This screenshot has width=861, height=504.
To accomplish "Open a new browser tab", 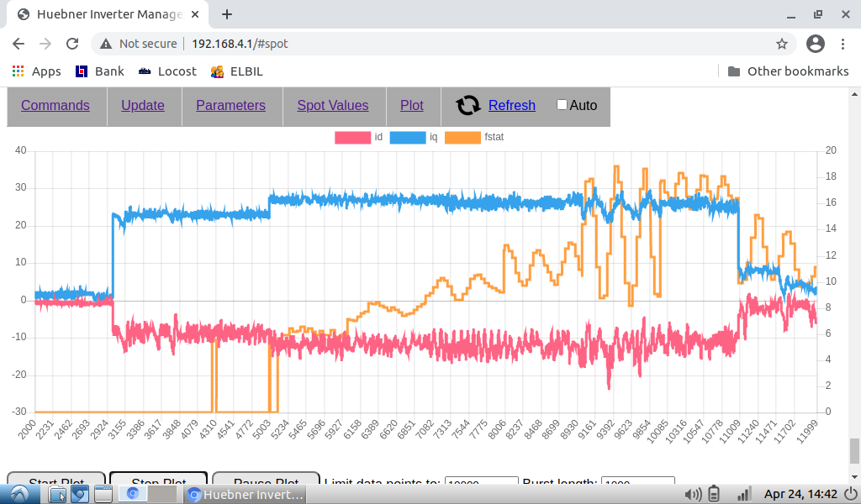I will click(227, 14).
